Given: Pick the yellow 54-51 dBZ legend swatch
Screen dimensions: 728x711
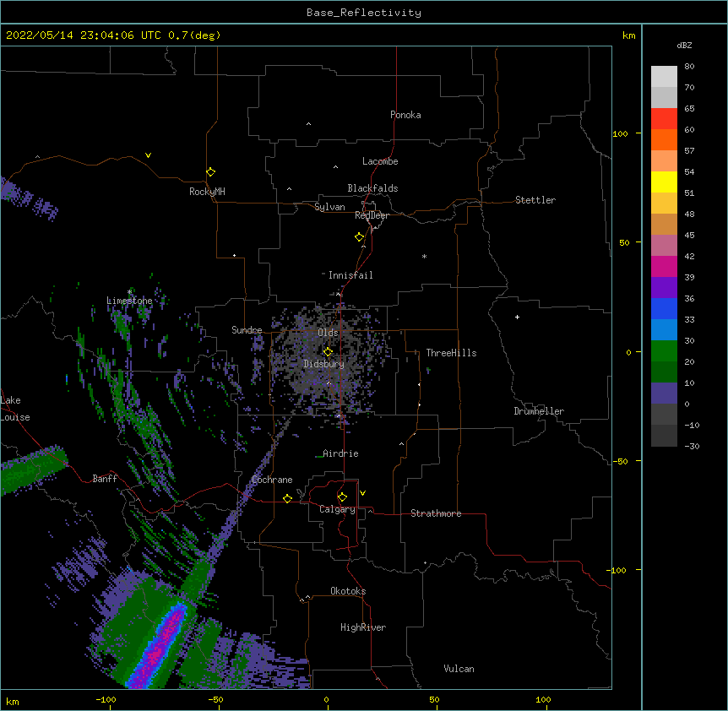Looking at the screenshot, I should click(x=664, y=182).
